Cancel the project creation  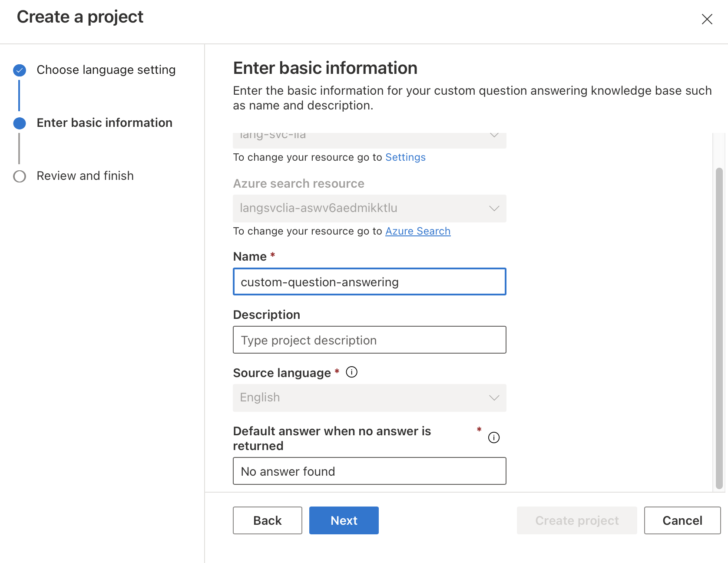point(682,520)
